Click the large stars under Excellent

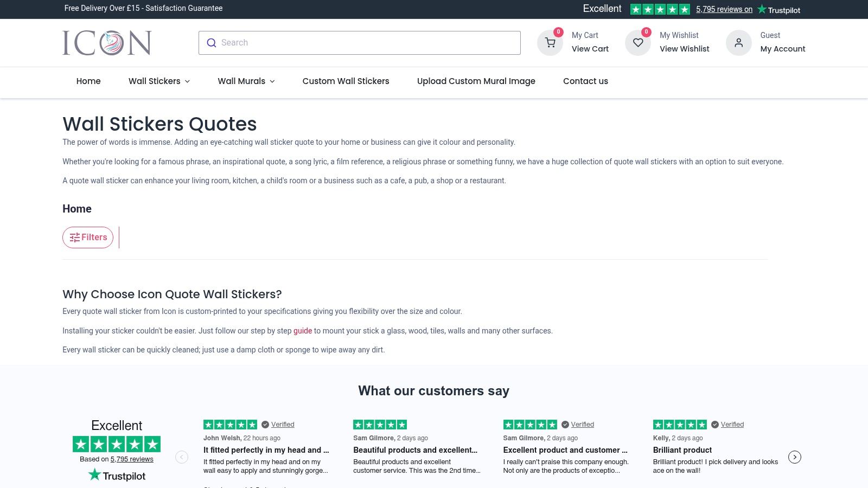pyautogui.click(x=117, y=444)
